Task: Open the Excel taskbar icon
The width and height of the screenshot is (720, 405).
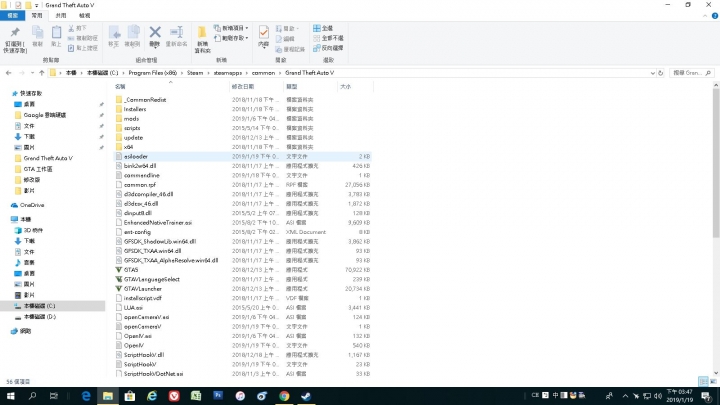Action: coord(196,396)
